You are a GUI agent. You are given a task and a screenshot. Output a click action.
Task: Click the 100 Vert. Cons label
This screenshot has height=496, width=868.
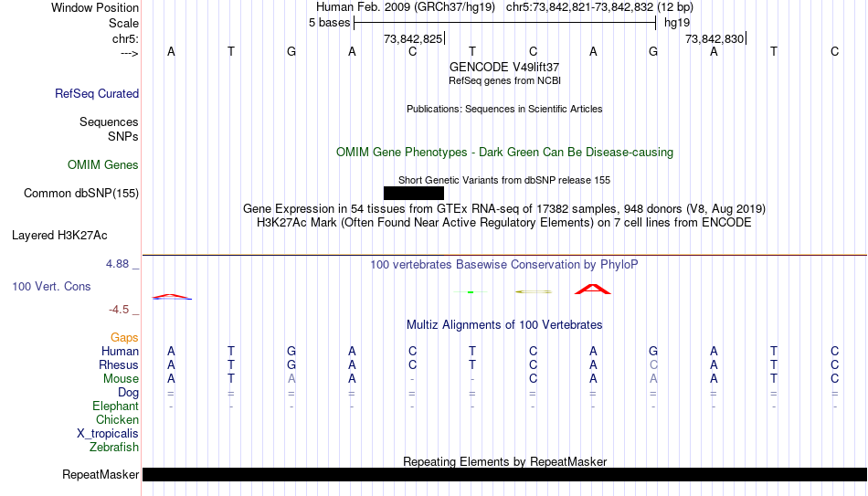pos(51,286)
